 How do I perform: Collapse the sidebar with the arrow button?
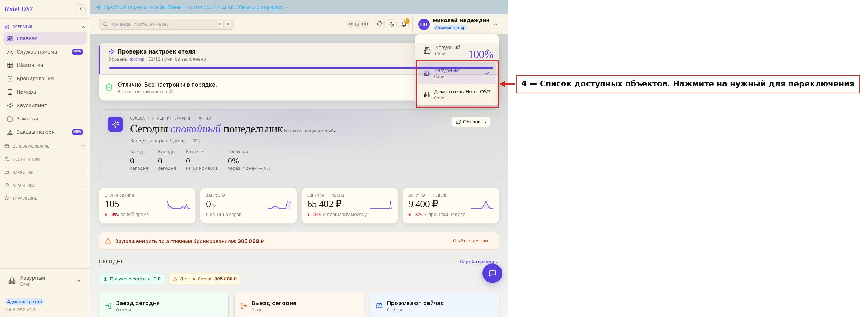pyautogui.click(x=81, y=9)
